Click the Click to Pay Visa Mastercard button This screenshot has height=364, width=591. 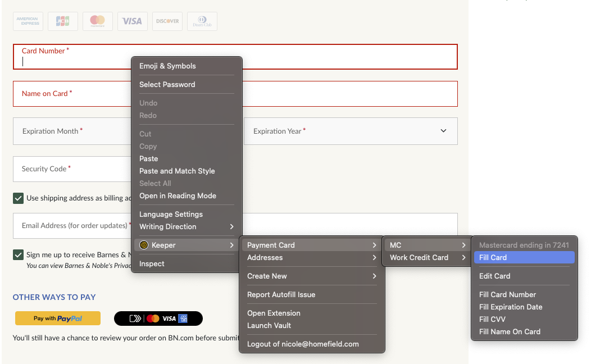pos(158,318)
